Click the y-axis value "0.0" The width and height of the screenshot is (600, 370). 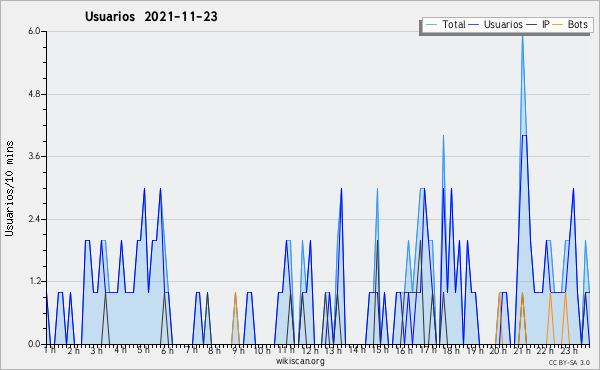pyautogui.click(x=34, y=344)
